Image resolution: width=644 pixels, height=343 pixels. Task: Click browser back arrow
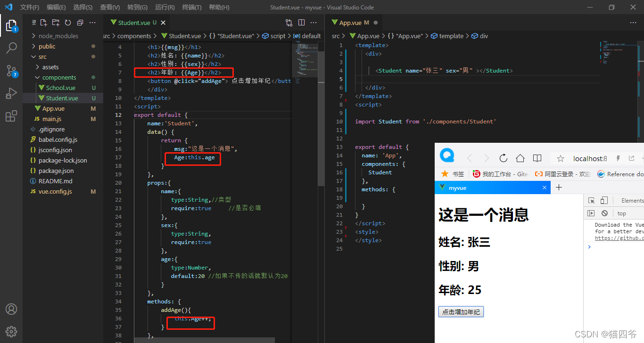(x=469, y=158)
